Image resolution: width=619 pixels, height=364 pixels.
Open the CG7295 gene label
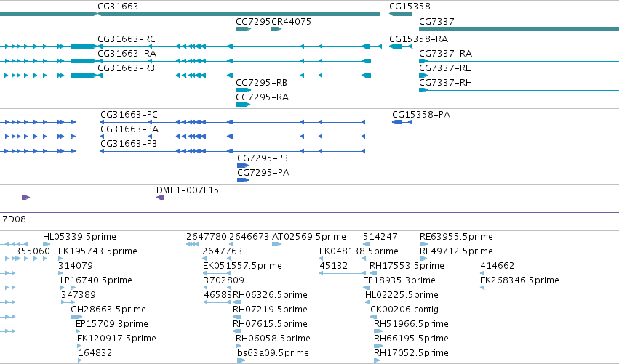pos(253,21)
